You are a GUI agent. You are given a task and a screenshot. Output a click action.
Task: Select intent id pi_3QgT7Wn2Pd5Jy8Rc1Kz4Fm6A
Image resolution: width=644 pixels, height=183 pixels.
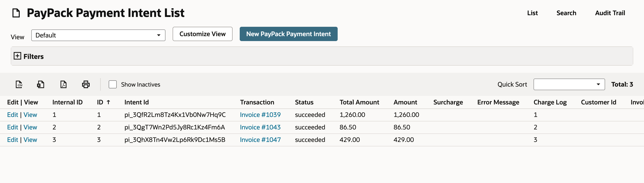pos(175,127)
